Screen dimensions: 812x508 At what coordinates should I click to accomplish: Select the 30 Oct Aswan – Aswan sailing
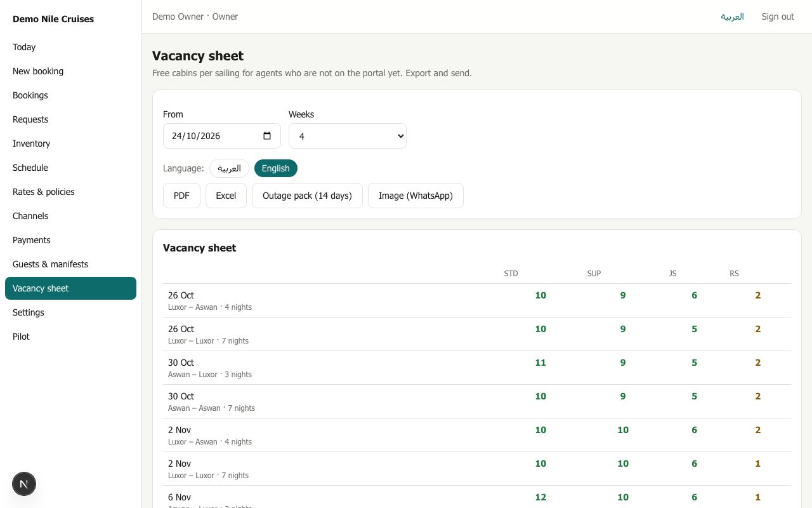(477, 401)
